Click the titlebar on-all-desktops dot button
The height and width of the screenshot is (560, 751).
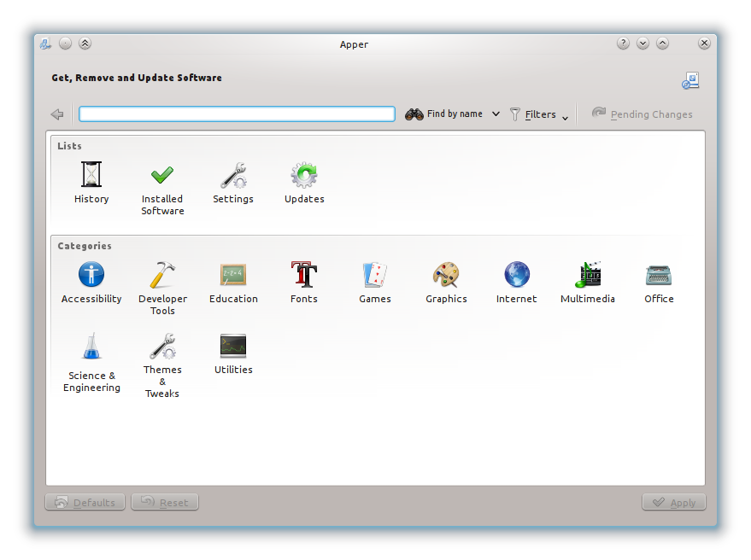click(x=65, y=44)
